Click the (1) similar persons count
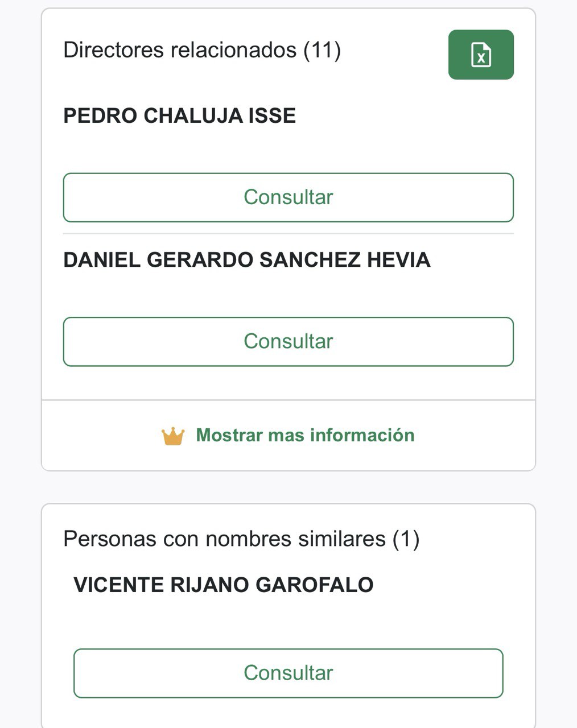This screenshot has height=728, width=577. coord(406,539)
